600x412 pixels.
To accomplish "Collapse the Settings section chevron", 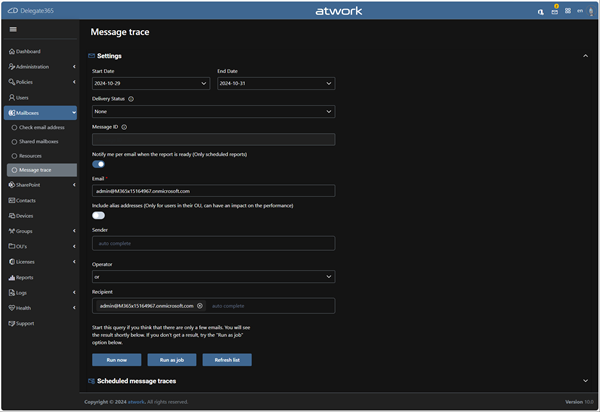I will pyautogui.click(x=585, y=56).
